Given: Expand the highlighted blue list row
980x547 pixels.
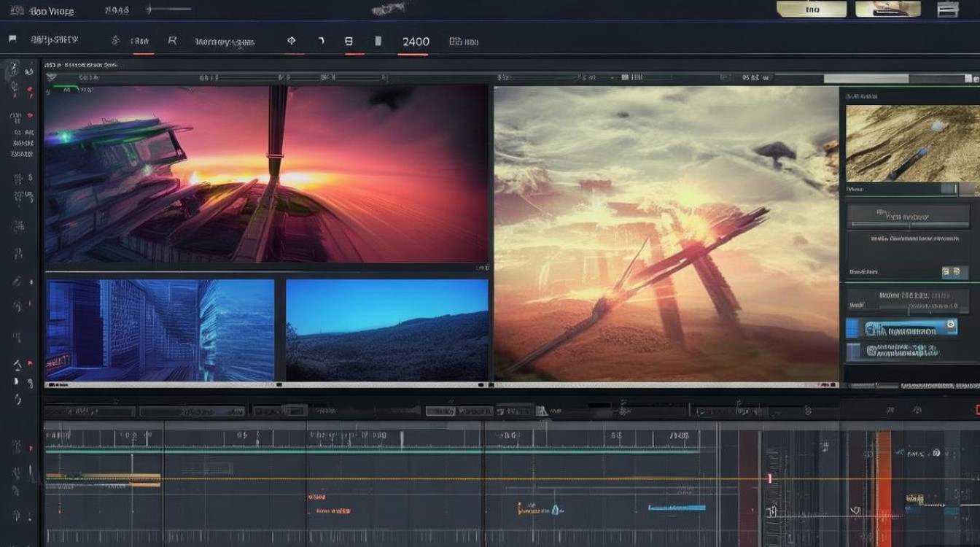Looking at the screenshot, I should pyautogui.click(x=901, y=328).
